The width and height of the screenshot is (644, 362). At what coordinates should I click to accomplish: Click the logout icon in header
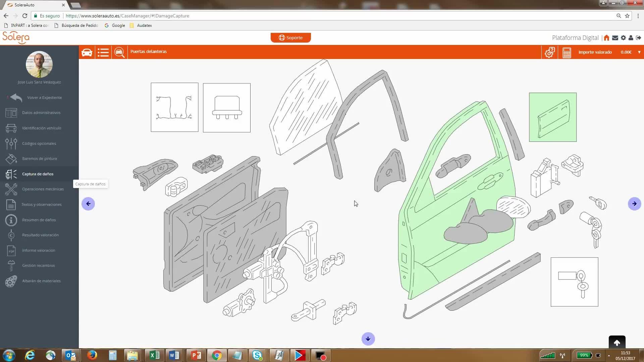(x=638, y=38)
